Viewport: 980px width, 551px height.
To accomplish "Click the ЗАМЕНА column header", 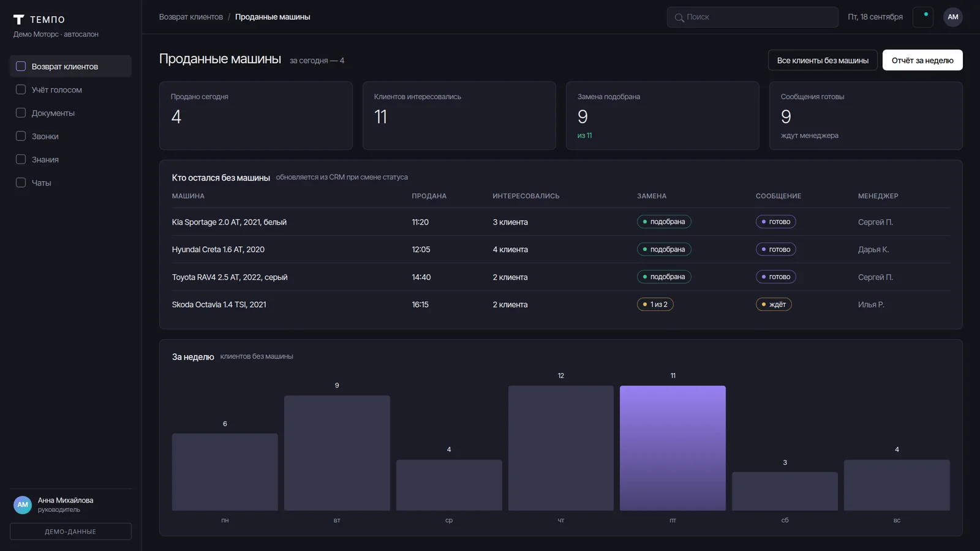I will (652, 196).
